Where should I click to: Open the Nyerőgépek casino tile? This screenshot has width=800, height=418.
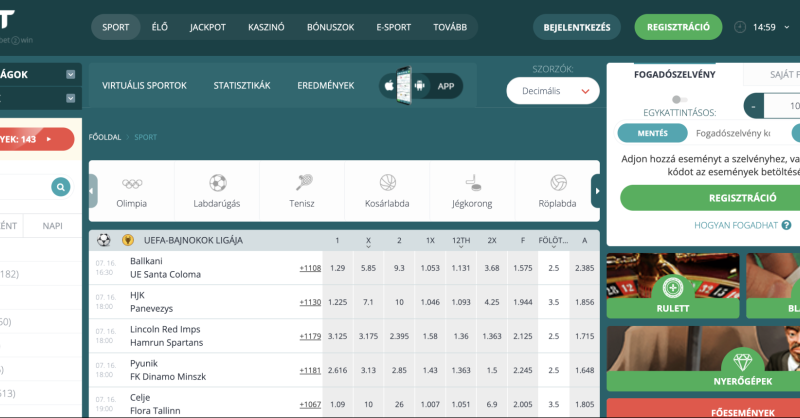coord(742,359)
